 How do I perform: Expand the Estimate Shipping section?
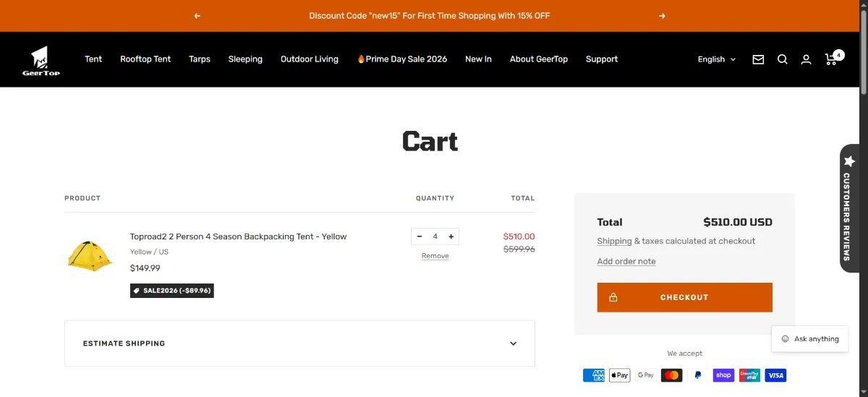(299, 343)
